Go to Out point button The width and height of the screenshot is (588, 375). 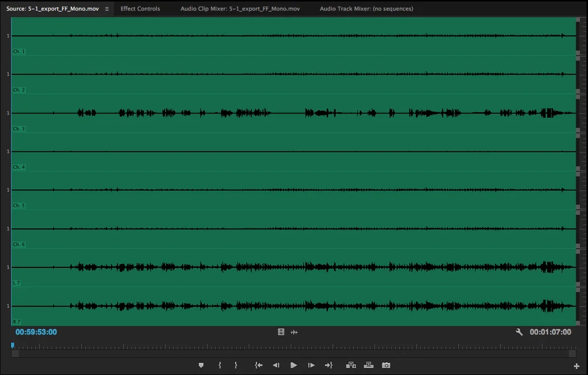click(329, 365)
